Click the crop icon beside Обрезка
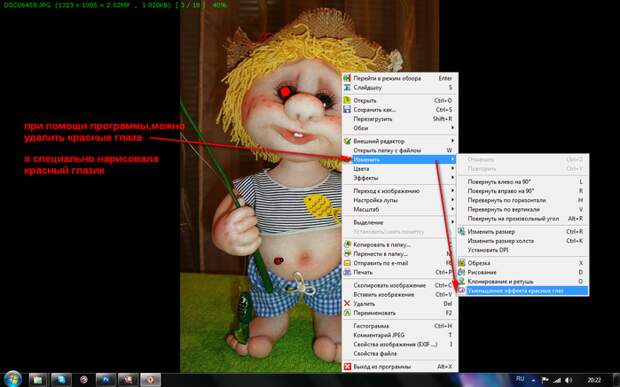 461,263
